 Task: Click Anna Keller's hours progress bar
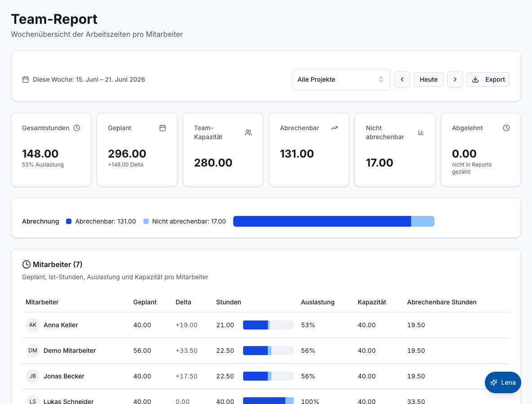pos(268,325)
